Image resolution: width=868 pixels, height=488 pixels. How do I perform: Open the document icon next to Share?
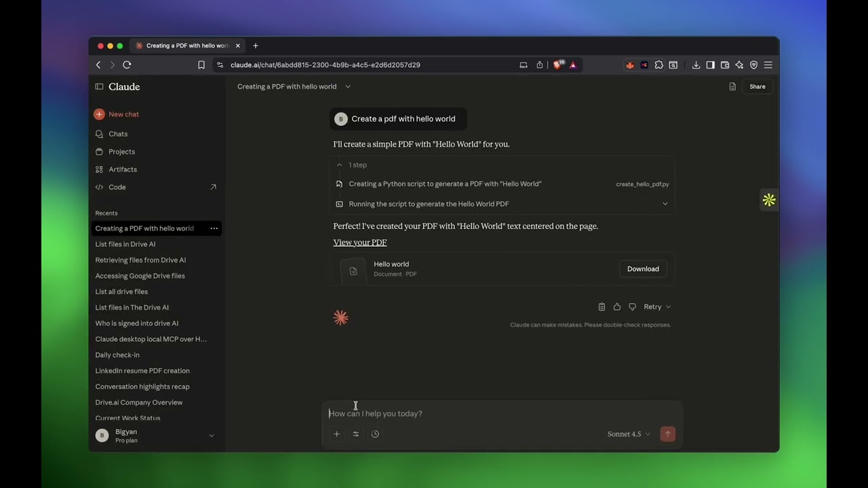[x=732, y=87]
